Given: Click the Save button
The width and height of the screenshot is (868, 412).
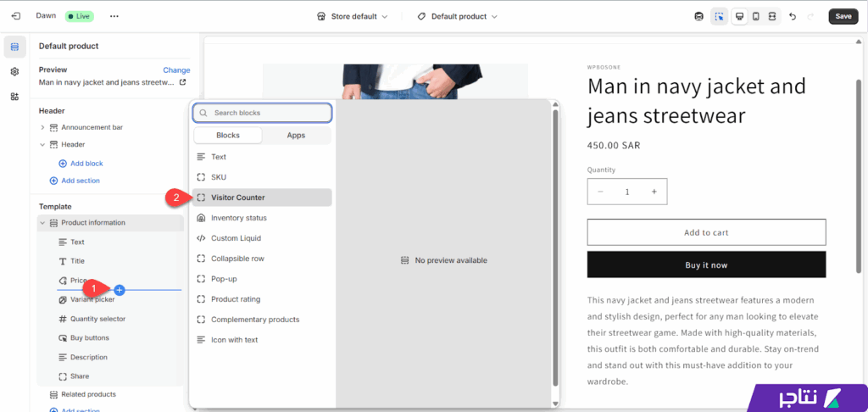Looking at the screenshot, I should pyautogui.click(x=843, y=16).
